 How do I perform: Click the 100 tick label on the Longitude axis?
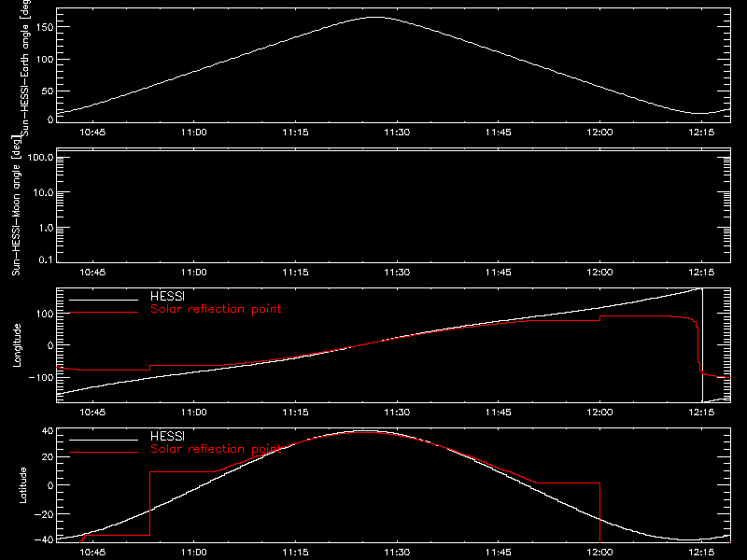point(45,314)
